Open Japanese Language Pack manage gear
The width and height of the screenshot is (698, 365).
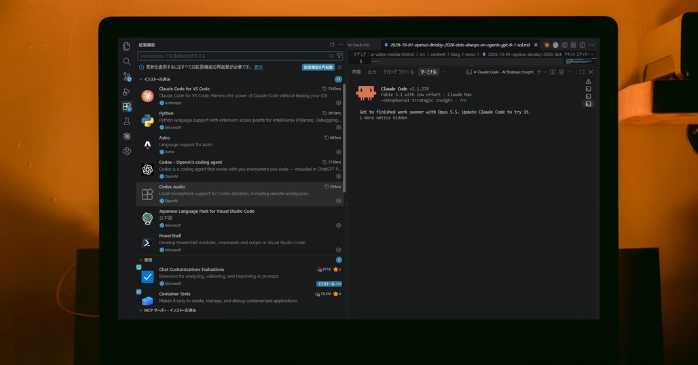[x=338, y=225]
